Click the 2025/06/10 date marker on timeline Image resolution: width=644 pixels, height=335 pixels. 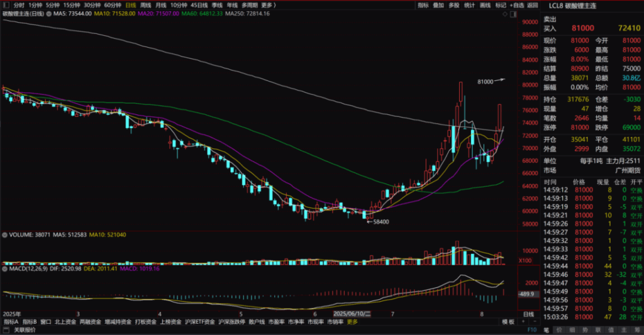click(352, 313)
